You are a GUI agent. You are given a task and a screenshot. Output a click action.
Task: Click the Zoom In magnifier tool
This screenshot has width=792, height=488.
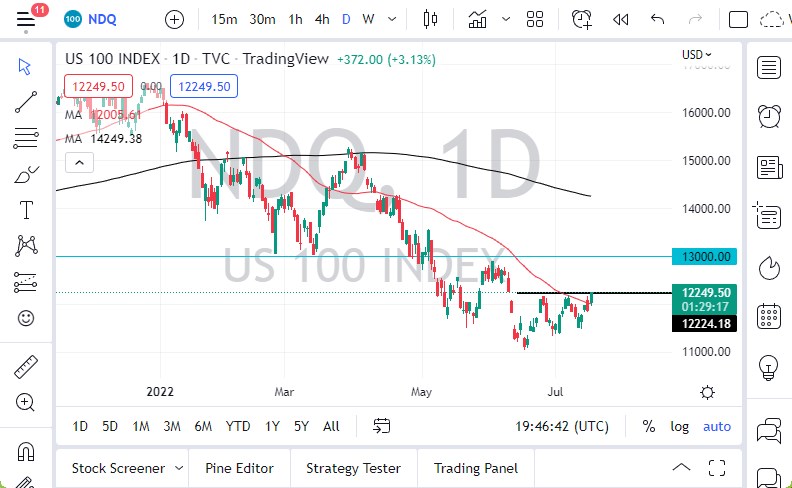point(26,402)
